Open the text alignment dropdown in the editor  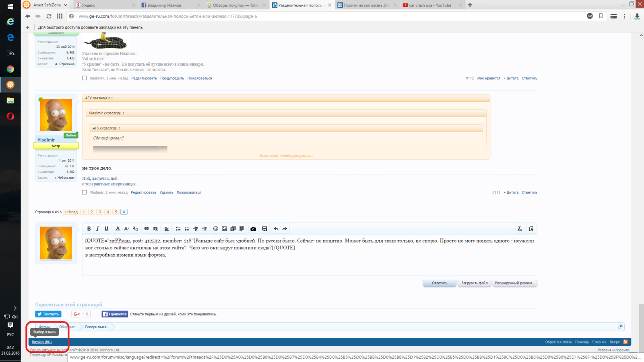tap(166, 229)
